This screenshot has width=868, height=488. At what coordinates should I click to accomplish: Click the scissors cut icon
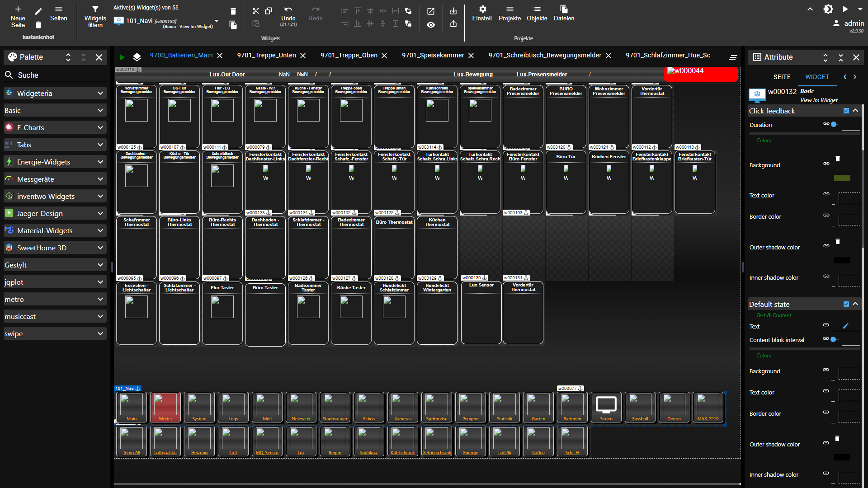(256, 11)
